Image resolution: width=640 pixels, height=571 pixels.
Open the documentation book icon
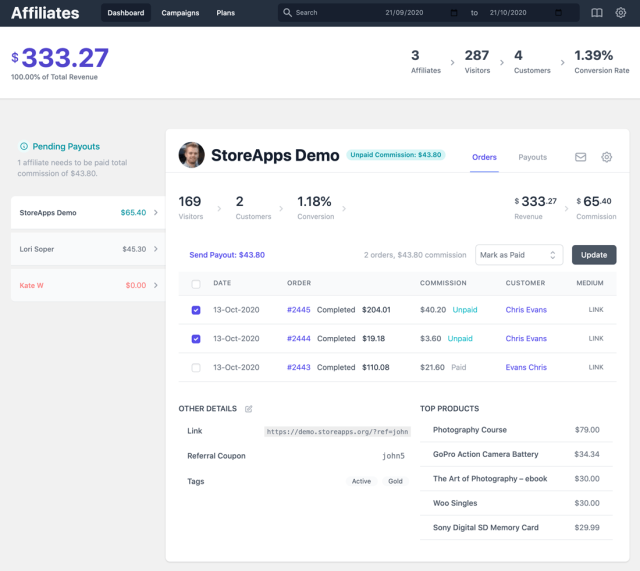coord(597,13)
